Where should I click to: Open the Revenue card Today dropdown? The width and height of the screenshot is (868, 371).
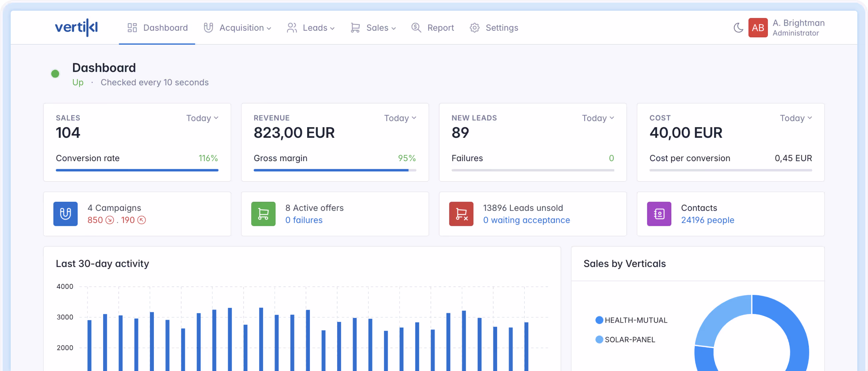pyautogui.click(x=400, y=118)
